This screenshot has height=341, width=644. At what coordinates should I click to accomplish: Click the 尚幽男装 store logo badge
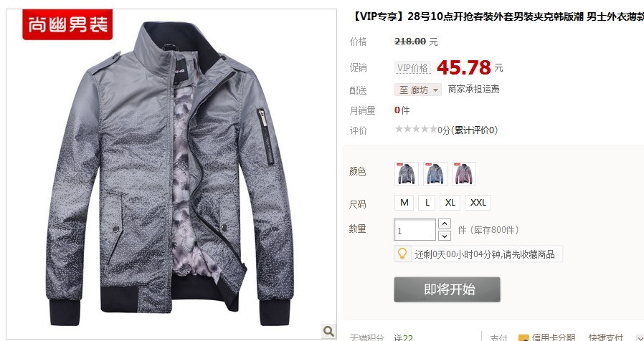pyautogui.click(x=67, y=24)
